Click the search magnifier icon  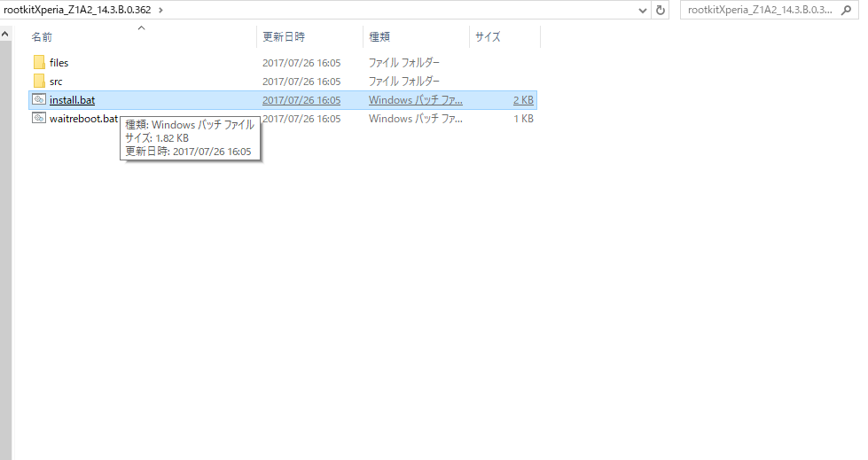tap(846, 10)
